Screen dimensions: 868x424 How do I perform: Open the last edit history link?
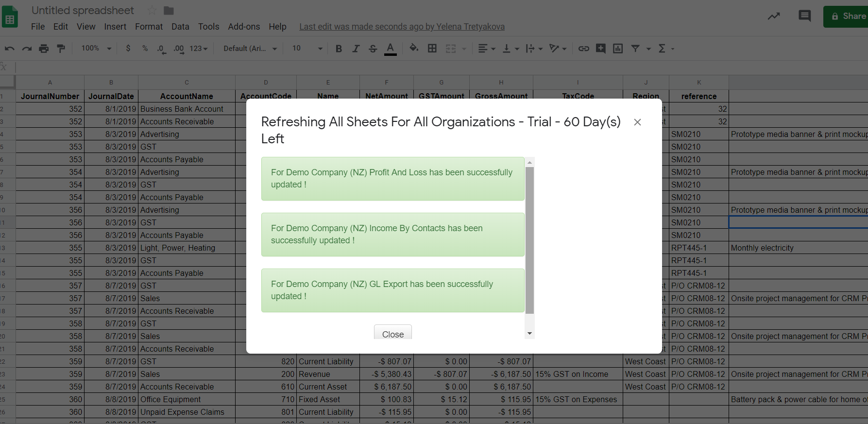click(x=402, y=27)
